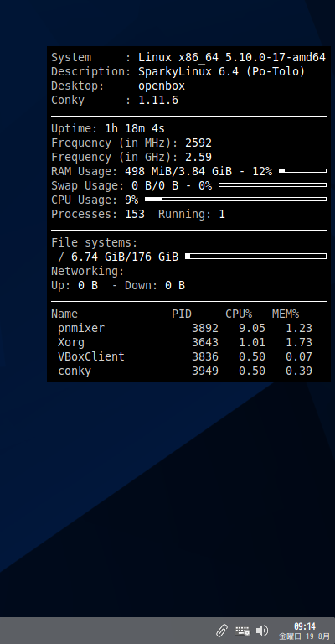Screen dimensions: 335x644
Task: Select the VBoxClient process row
Action: pos(185,356)
